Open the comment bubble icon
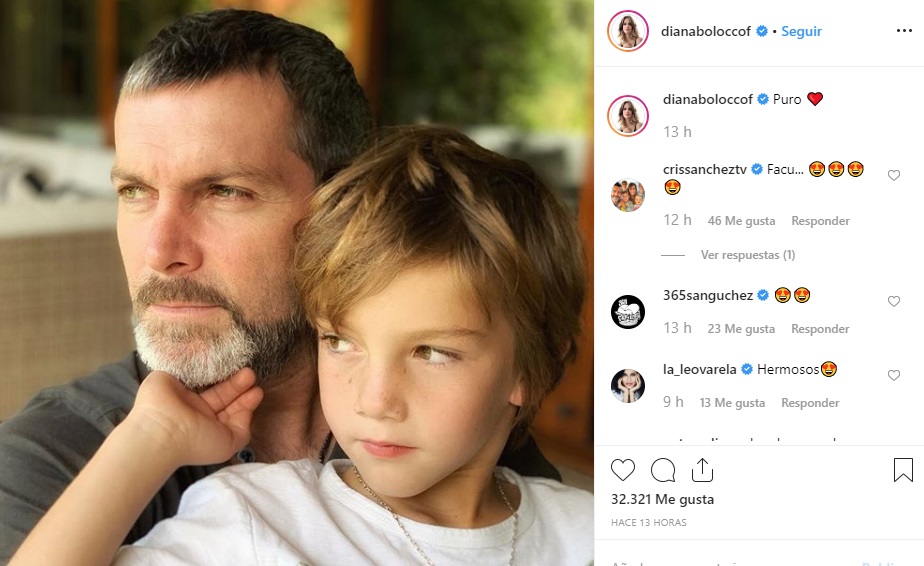 [x=663, y=470]
